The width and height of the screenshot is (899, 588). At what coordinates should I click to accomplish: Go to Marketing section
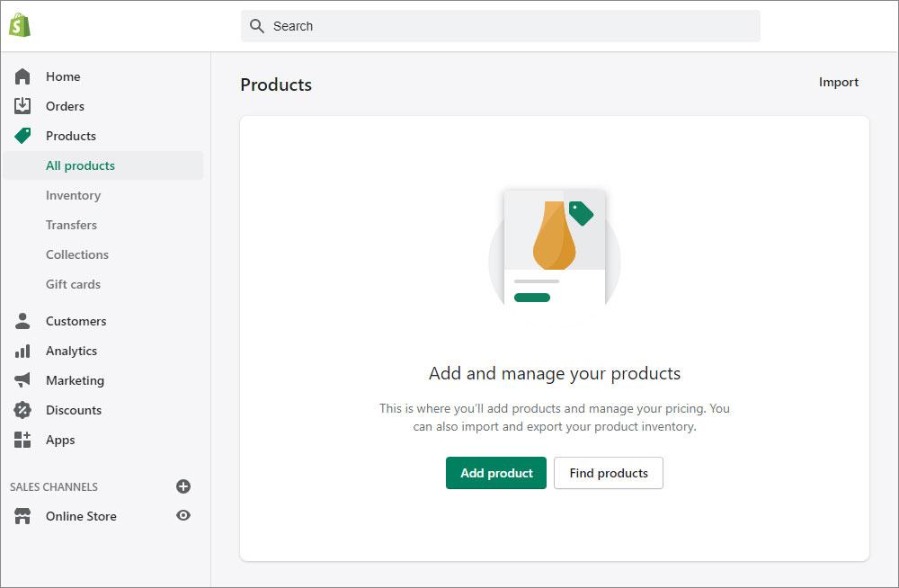tap(75, 380)
